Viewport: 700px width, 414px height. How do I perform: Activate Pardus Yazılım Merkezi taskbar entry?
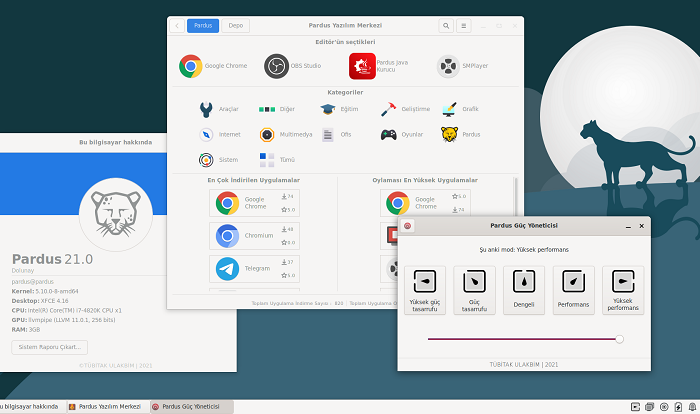click(107, 407)
